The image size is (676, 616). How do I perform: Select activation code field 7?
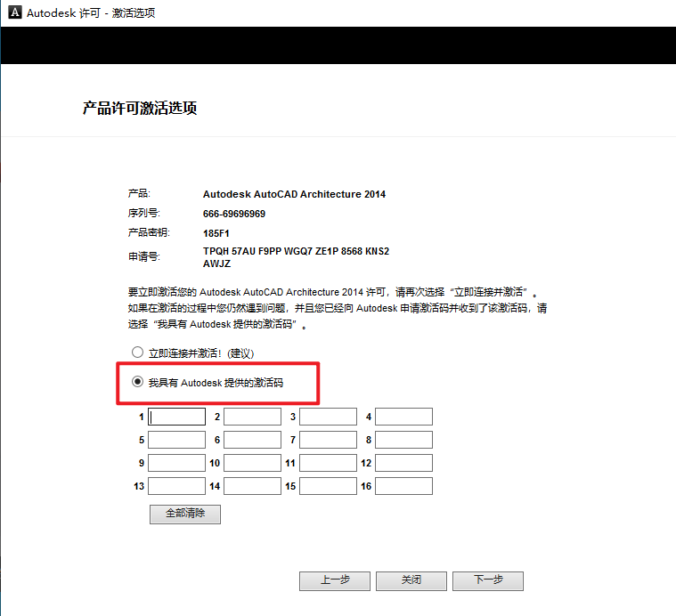pos(328,440)
